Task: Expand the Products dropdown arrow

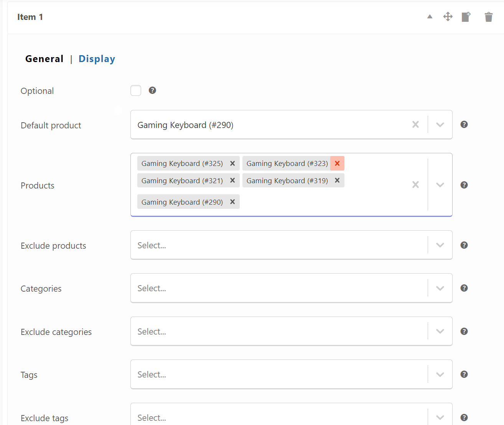Action: coord(440,185)
